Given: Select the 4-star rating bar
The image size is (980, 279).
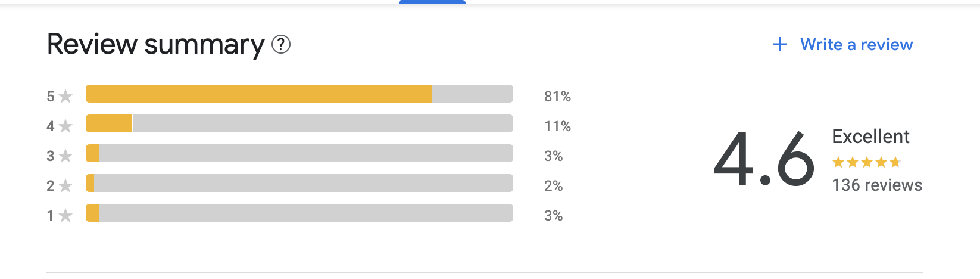Looking at the screenshot, I should 299,123.
